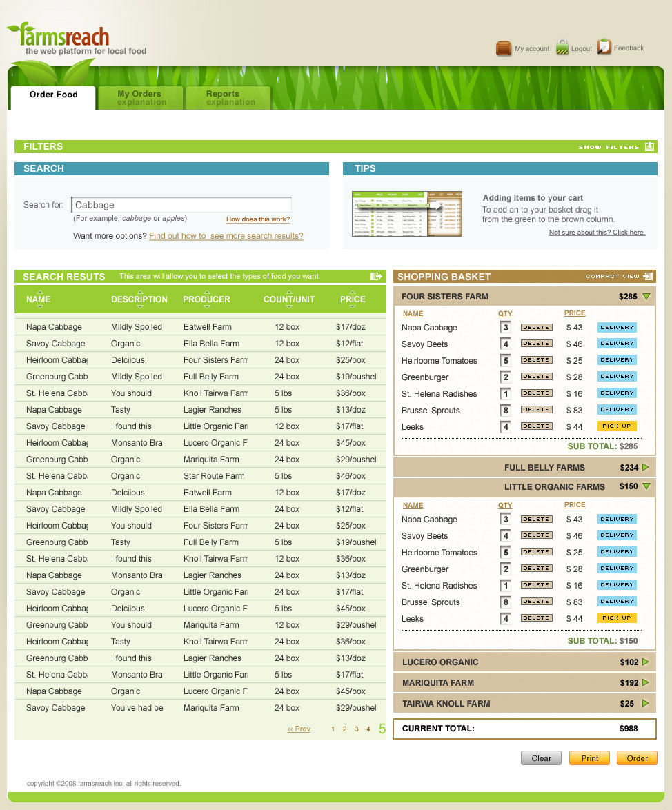Open the Reports tab

coord(227,98)
